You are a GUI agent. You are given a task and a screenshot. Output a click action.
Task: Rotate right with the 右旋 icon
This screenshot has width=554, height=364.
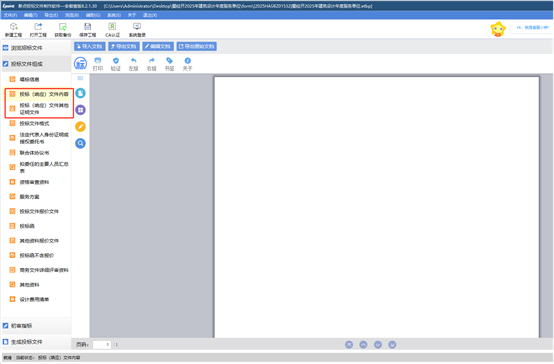pyautogui.click(x=152, y=64)
